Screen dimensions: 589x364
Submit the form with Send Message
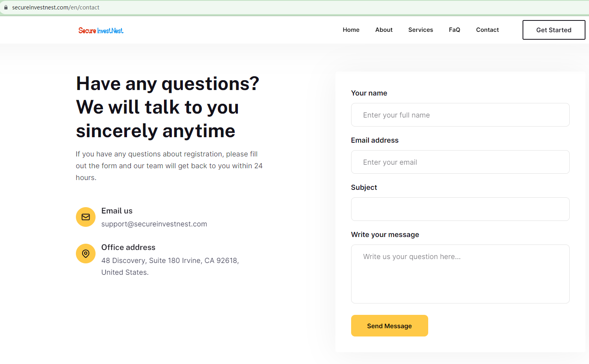pos(389,326)
